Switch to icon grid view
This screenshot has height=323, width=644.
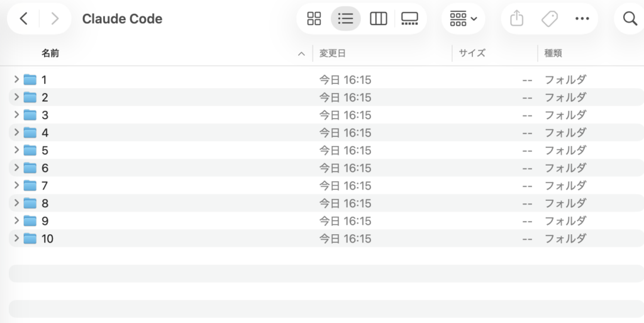click(314, 19)
